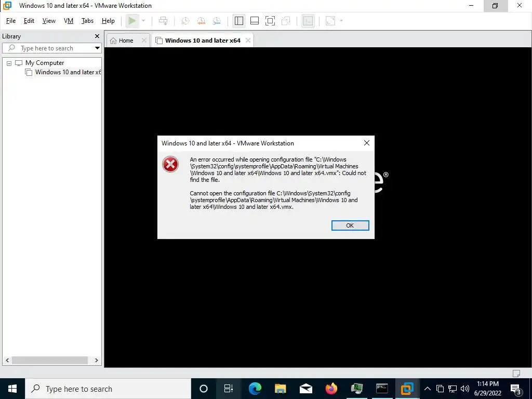
Task: Toggle the Library sidebar view icon
Action: point(239,21)
